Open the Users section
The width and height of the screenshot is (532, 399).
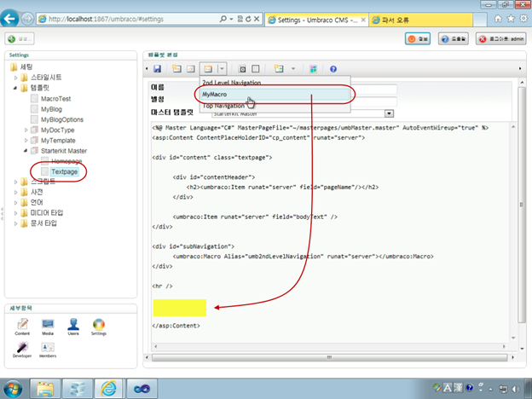point(73,327)
